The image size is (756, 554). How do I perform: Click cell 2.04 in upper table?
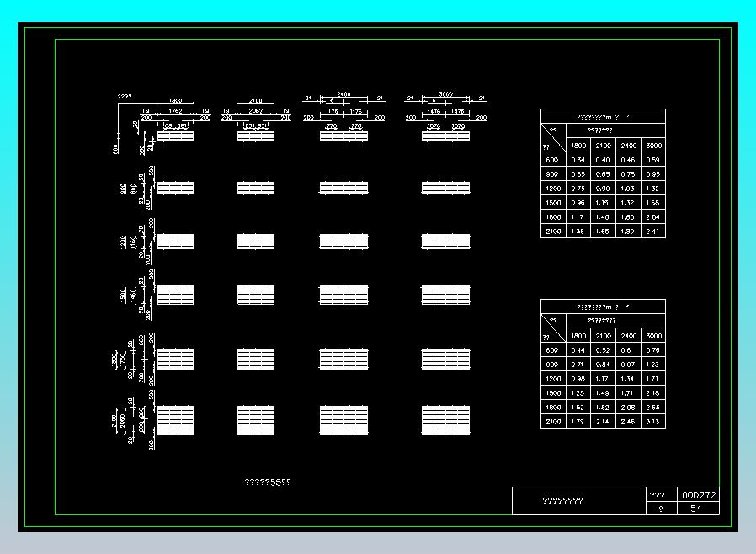point(652,217)
